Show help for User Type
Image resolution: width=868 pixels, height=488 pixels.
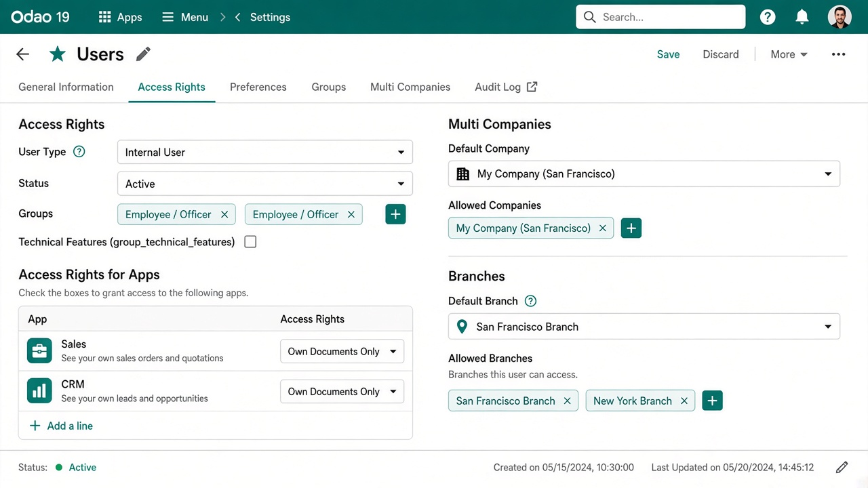(x=79, y=152)
